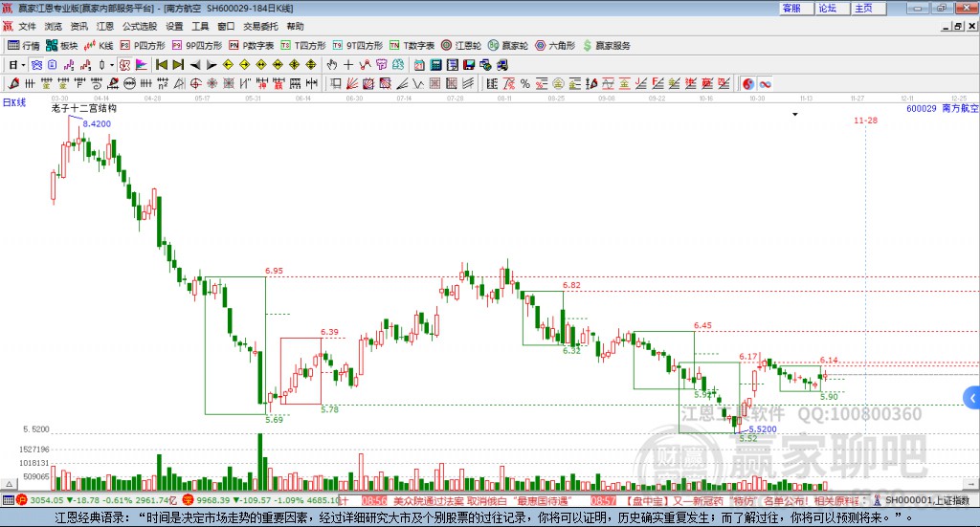This screenshot has width=980, height=527.
Task: Click the 老子十二宫结构 indicator label
Action: coord(84,108)
